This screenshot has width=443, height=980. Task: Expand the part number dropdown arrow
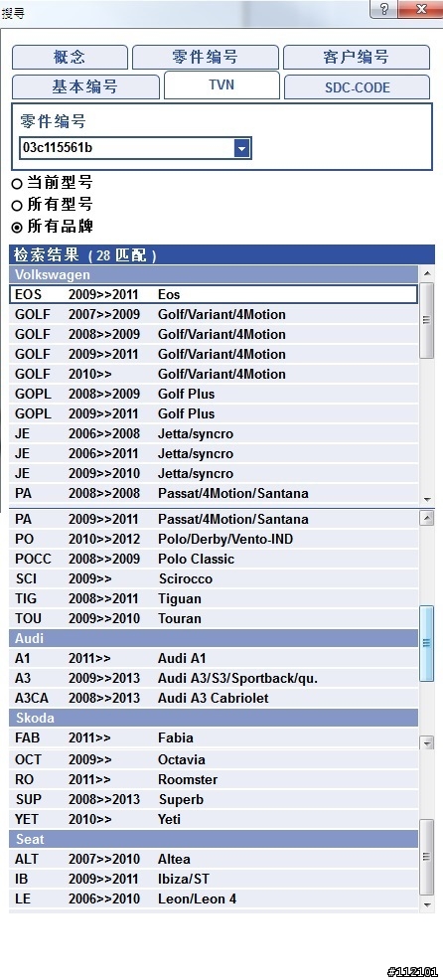click(242, 148)
